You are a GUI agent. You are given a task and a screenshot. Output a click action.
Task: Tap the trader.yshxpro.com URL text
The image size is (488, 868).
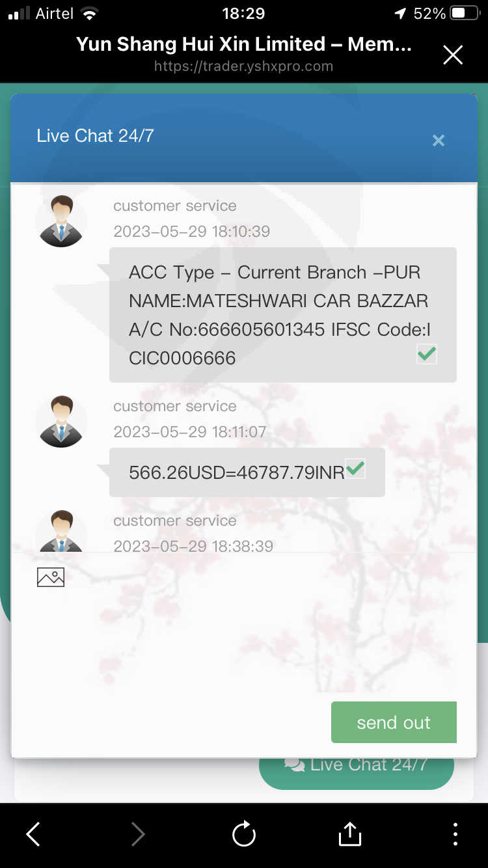(244, 66)
